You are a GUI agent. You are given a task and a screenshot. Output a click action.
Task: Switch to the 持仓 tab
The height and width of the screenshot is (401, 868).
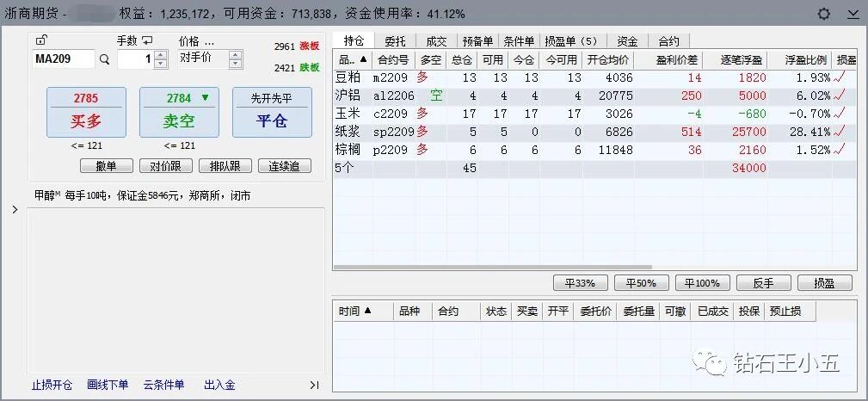(x=354, y=41)
